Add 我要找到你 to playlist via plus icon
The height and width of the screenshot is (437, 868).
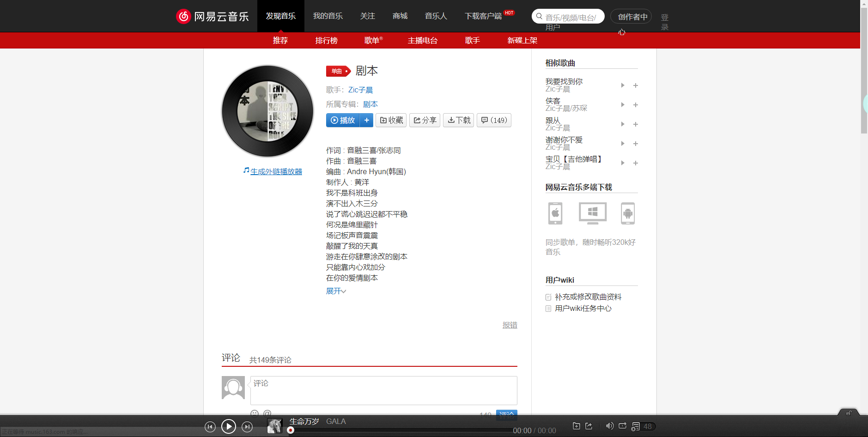click(635, 85)
